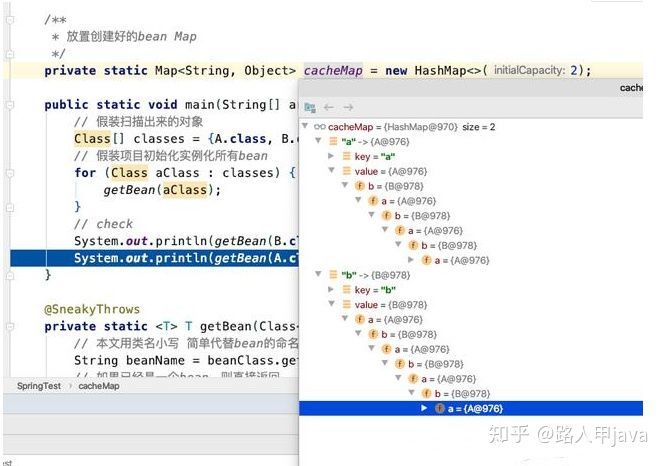Select the cacheMap = {HashMap@970} size = 2 row
The image size is (666, 466).
coord(471,127)
